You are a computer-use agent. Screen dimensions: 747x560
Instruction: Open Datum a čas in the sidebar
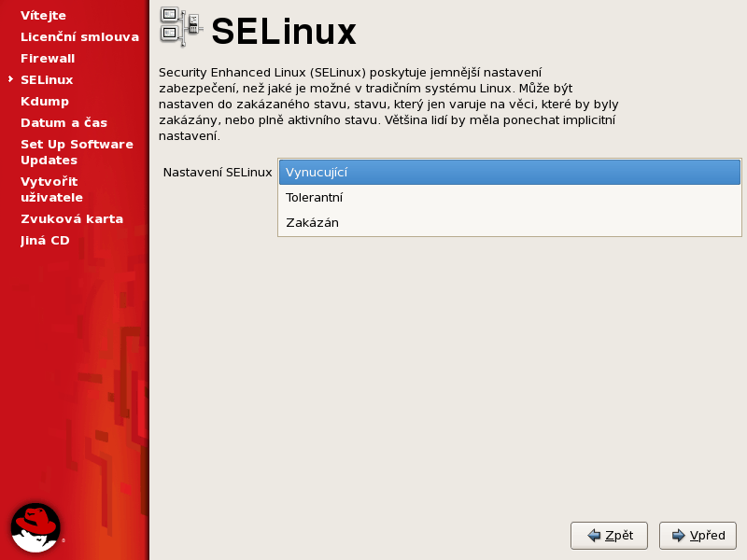point(63,122)
